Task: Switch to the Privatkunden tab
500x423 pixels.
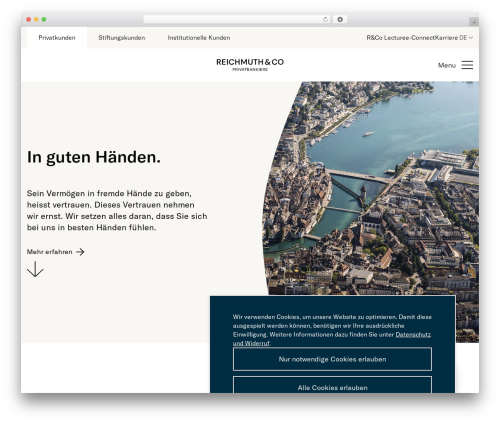Action: pos(57,38)
